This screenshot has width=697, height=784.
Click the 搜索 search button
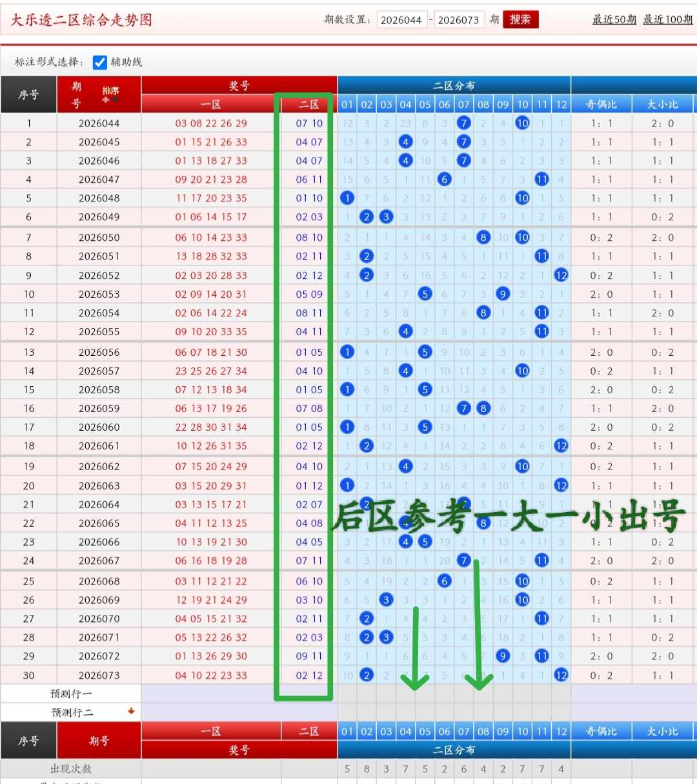pos(520,19)
